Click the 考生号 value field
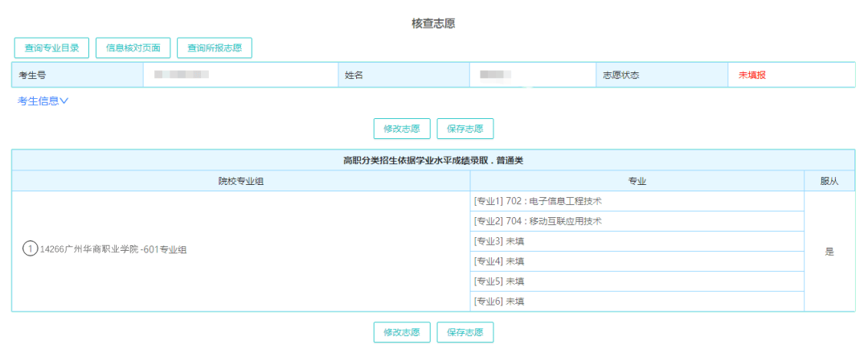This screenshot has width=868, height=353. 182,75
